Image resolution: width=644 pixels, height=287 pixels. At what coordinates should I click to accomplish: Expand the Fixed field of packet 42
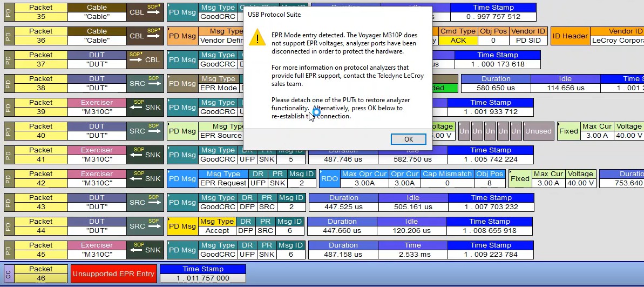(520, 179)
